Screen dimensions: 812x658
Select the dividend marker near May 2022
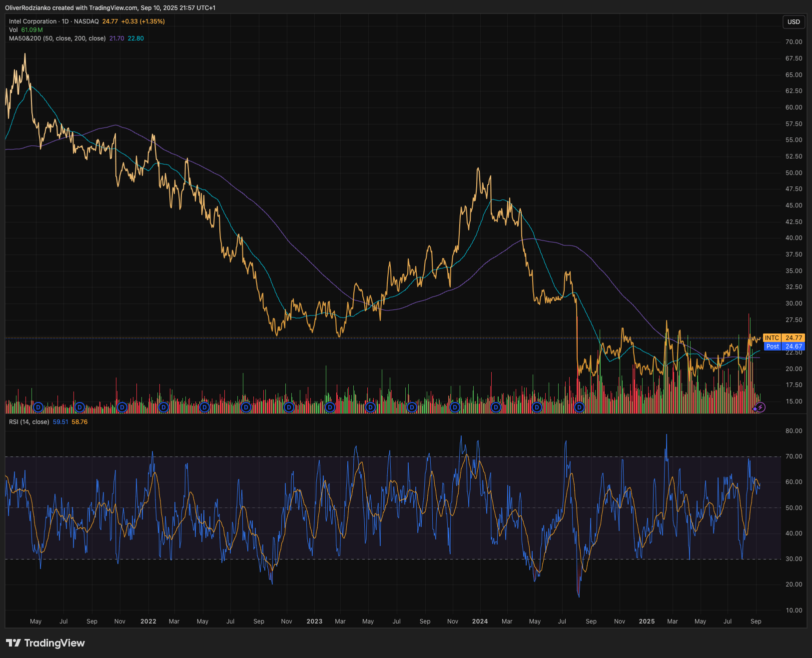(204, 407)
